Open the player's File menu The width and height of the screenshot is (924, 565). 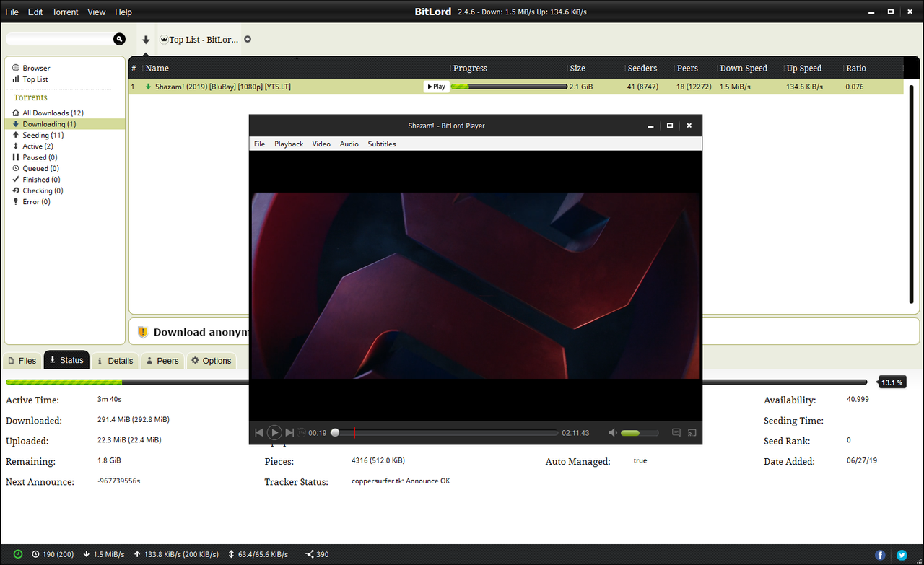click(259, 144)
